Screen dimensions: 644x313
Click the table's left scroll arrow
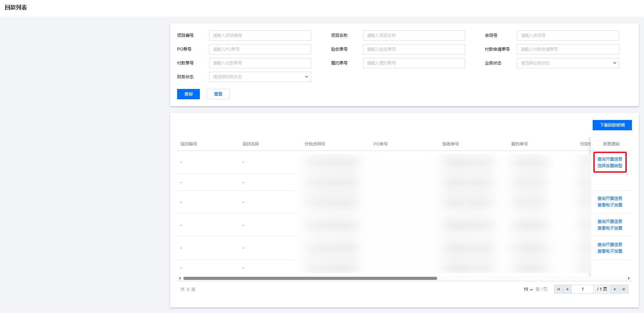coord(180,278)
